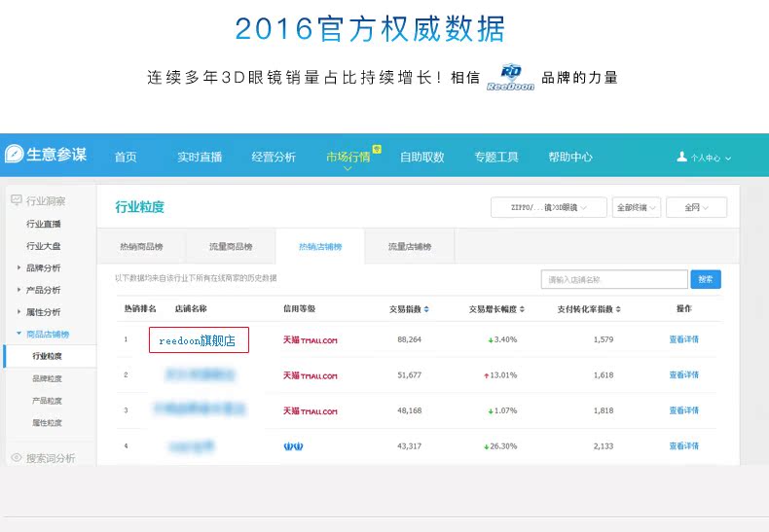This screenshot has width=769, height=532.
Task: Switch to the 热销店铺榜 tab
Action: [320, 246]
